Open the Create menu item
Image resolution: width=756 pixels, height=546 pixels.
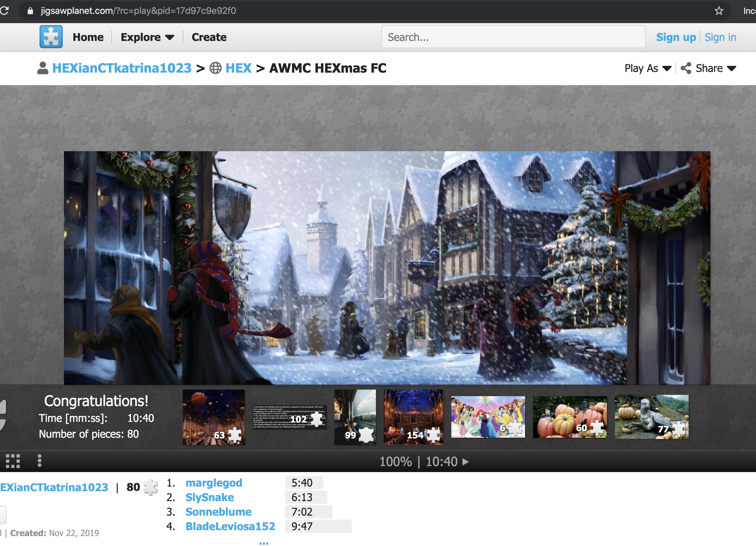[x=209, y=37]
